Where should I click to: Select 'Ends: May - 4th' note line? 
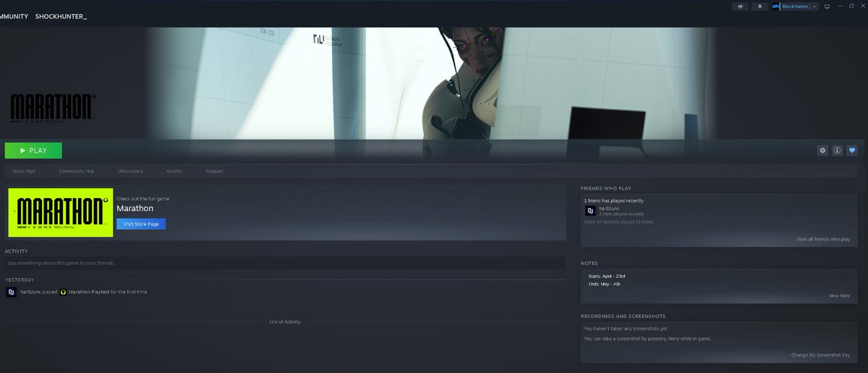click(604, 283)
